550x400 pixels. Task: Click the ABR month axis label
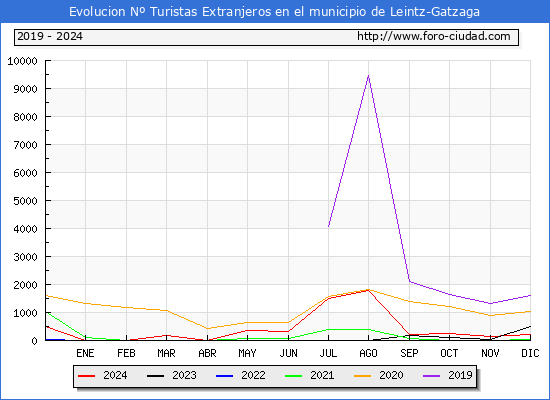(207, 353)
